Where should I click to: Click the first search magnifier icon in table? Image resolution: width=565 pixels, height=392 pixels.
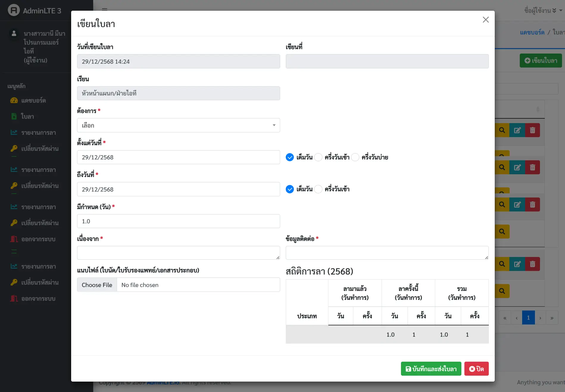pos(502,130)
